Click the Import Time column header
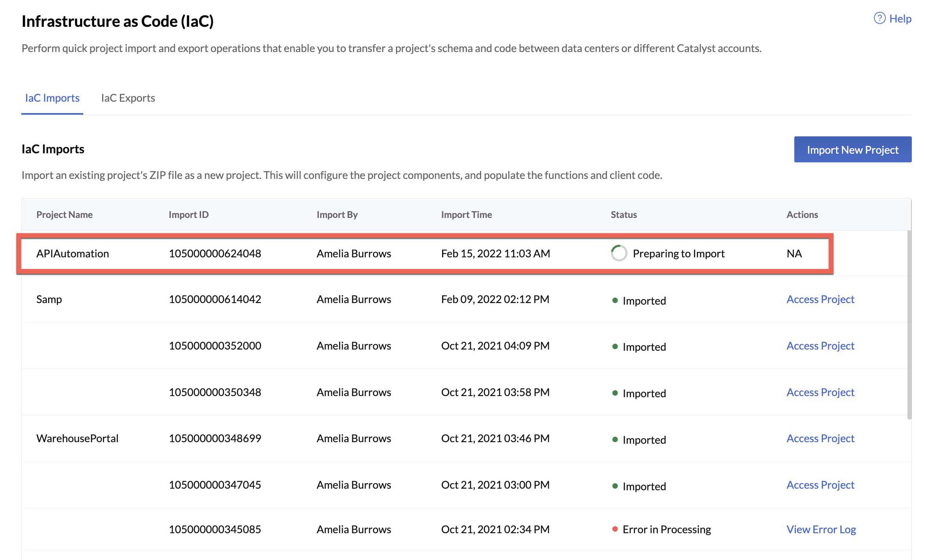Viewport: 926px width, 560px height. pyautogui.click(x=467, y=214)
